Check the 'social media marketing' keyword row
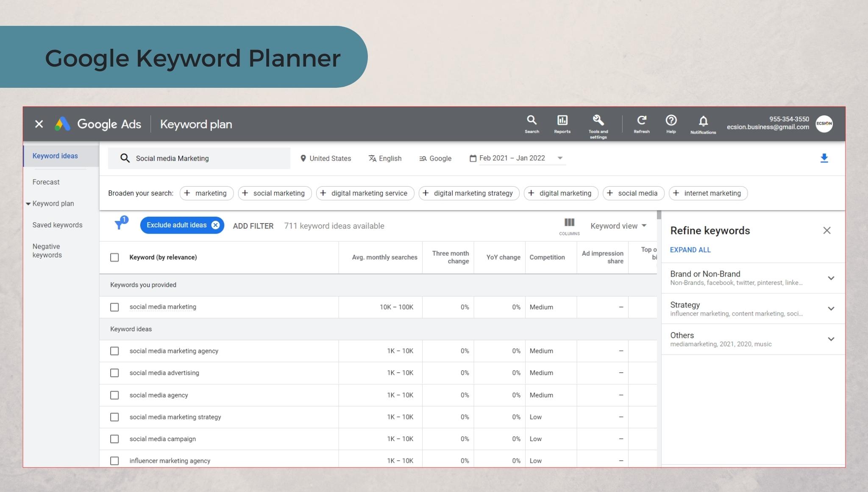868x492 pixels. click(x=114, y=307)
